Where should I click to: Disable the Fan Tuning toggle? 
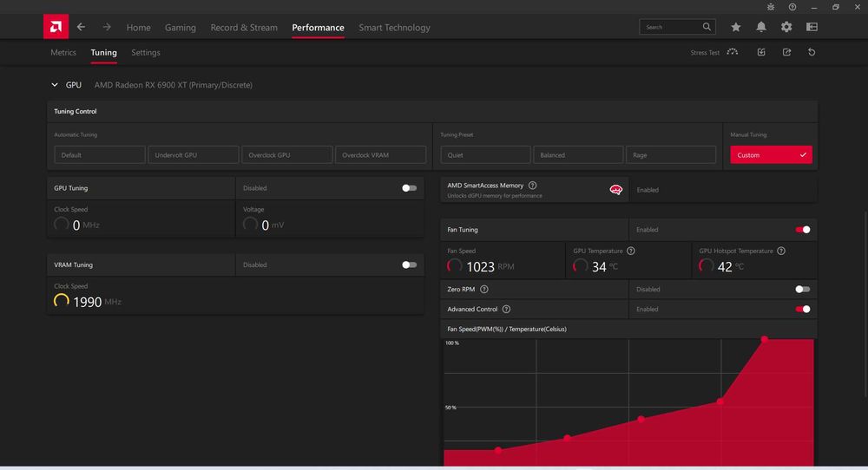point(803,230)
